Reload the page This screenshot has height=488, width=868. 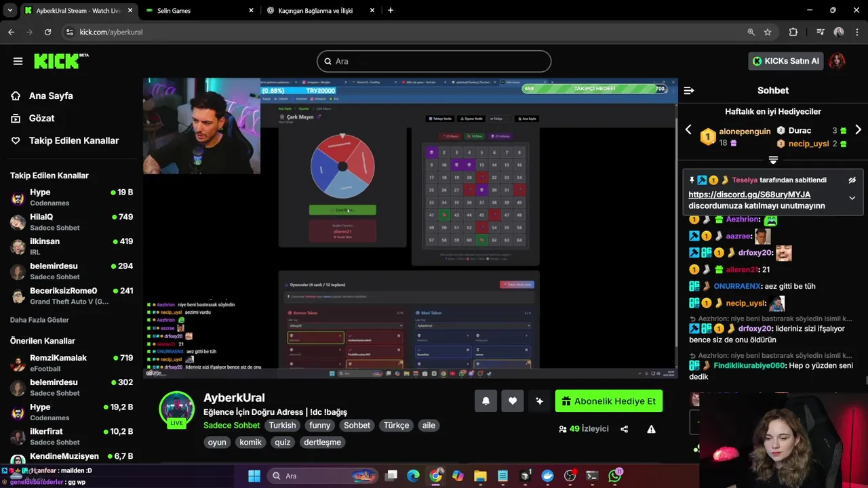(47, 32)
